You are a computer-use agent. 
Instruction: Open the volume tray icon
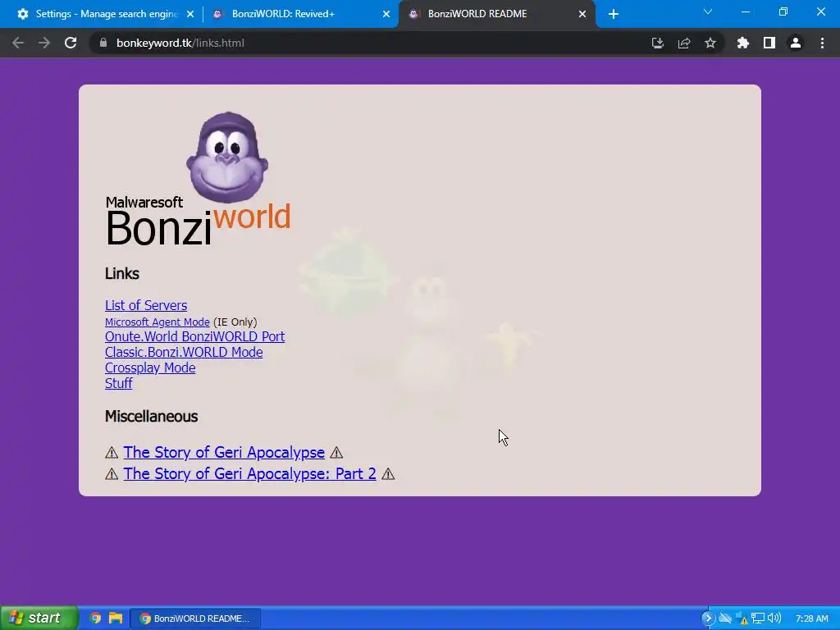click(773, 619)
